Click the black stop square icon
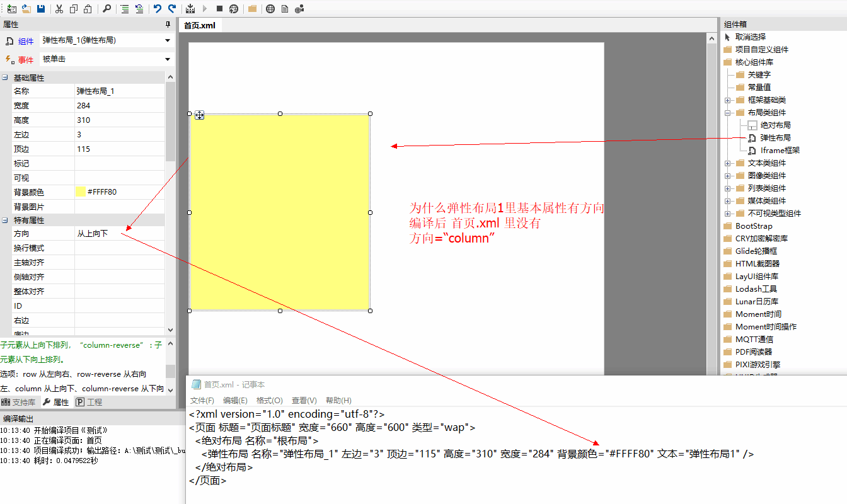847x504 pixels. point(219,9)
